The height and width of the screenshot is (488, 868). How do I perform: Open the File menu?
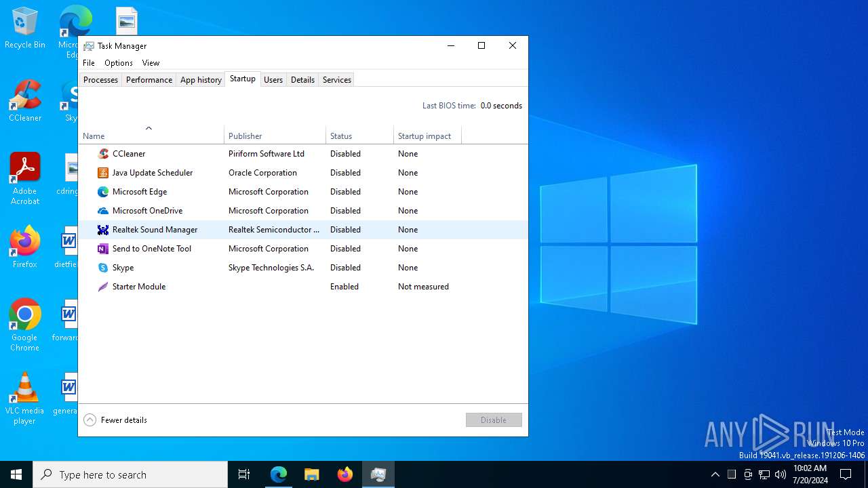click(89, 63)
